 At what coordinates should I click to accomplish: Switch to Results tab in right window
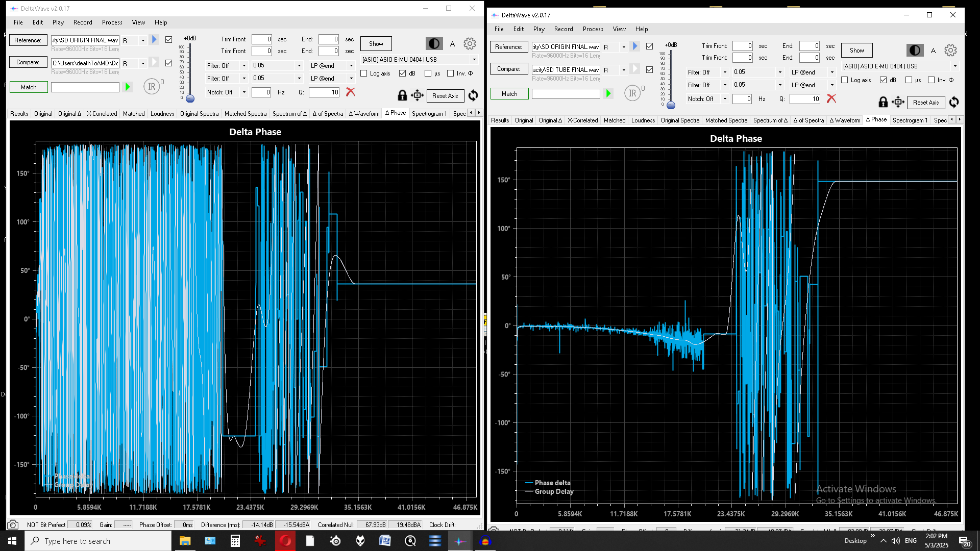click(x=500, y=120)
